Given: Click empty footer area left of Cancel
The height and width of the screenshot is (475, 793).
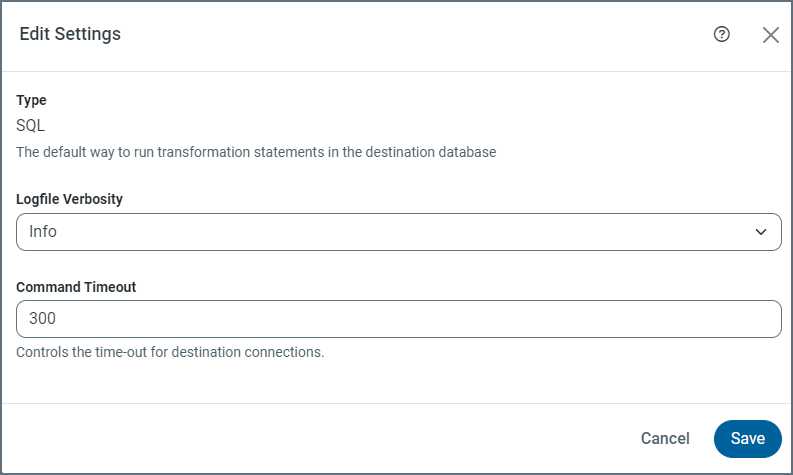Looking at the screenshot, I should coord(300,438).
